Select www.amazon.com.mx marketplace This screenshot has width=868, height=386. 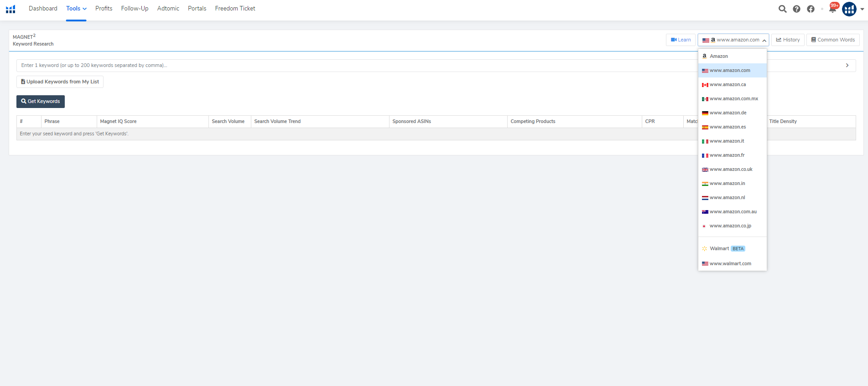tap(732, 98)
